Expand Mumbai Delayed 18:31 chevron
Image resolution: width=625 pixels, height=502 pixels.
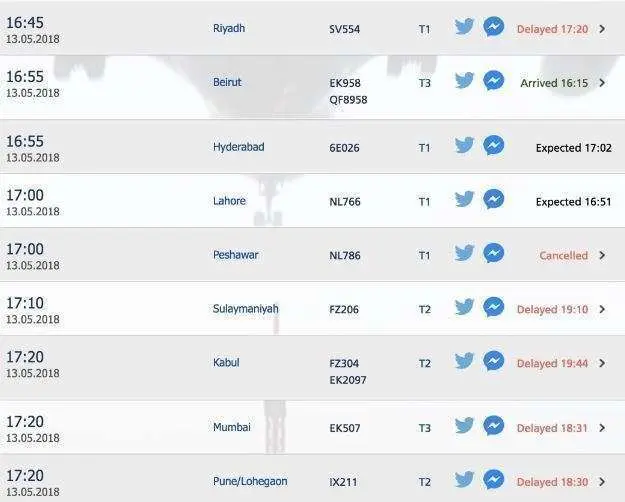click(x=602, y=428)
